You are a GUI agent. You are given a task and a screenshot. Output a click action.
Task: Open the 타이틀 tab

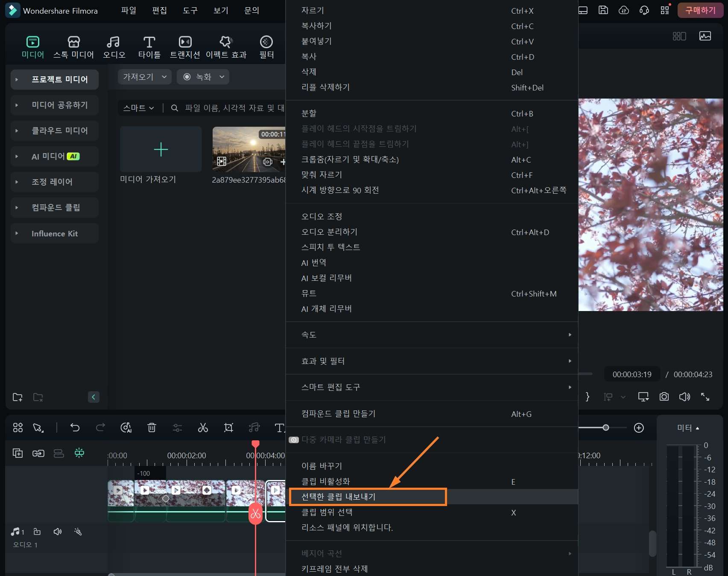149,47
